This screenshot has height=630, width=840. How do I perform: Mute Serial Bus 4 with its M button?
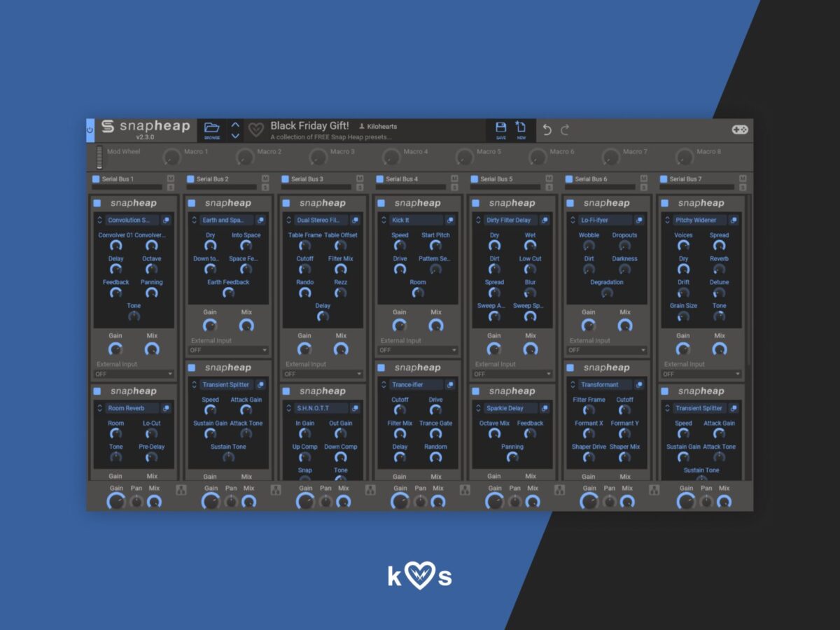(454, 178)
